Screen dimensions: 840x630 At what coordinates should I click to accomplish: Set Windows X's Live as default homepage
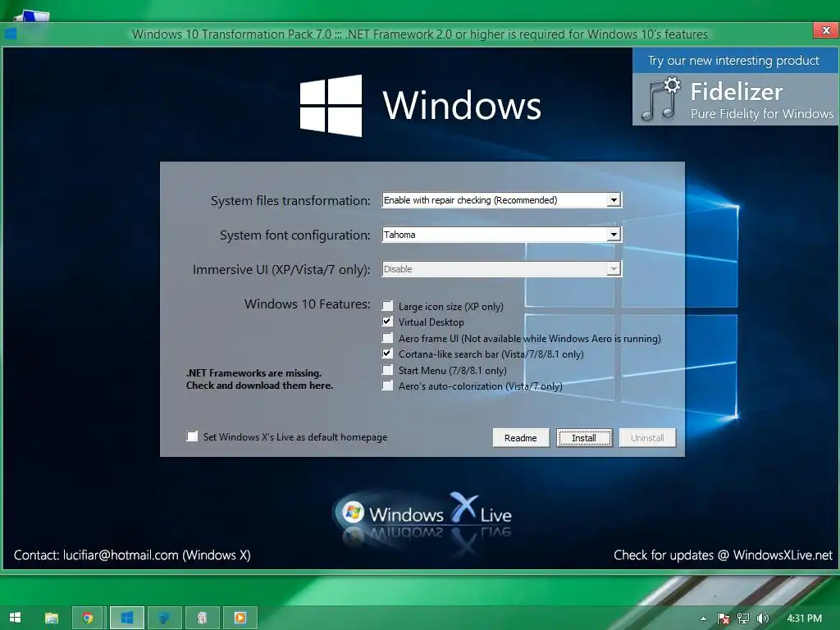(x=192, y=436)
